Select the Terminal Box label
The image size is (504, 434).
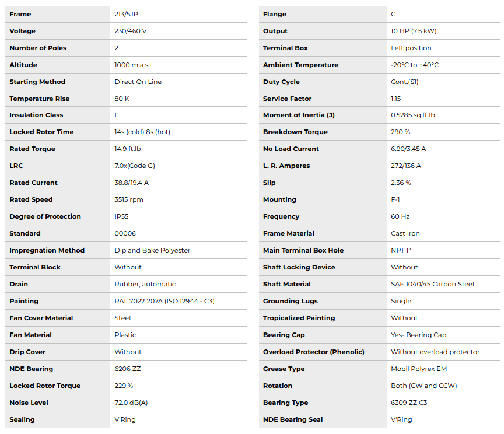point(285,48)
